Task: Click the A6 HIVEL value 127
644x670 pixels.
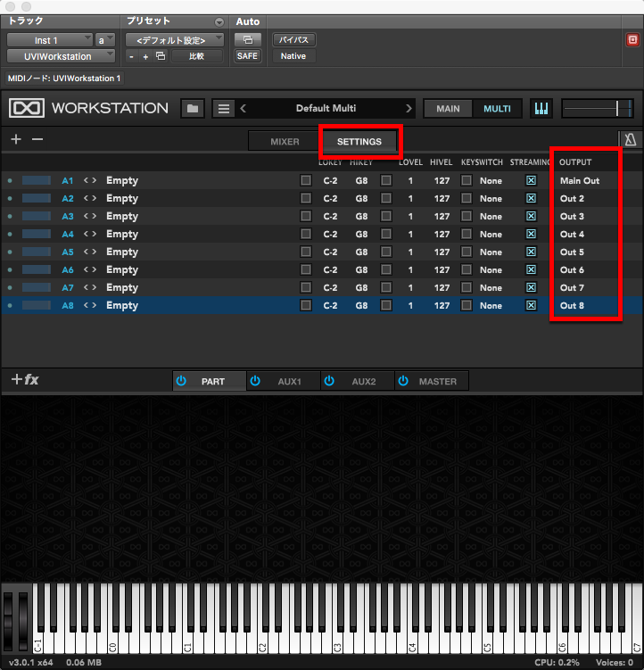Action: pyautogui.click(x=442, y=270)
